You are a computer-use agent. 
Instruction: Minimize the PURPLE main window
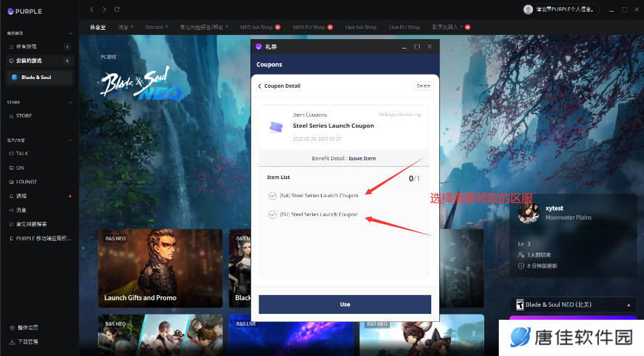611,9
